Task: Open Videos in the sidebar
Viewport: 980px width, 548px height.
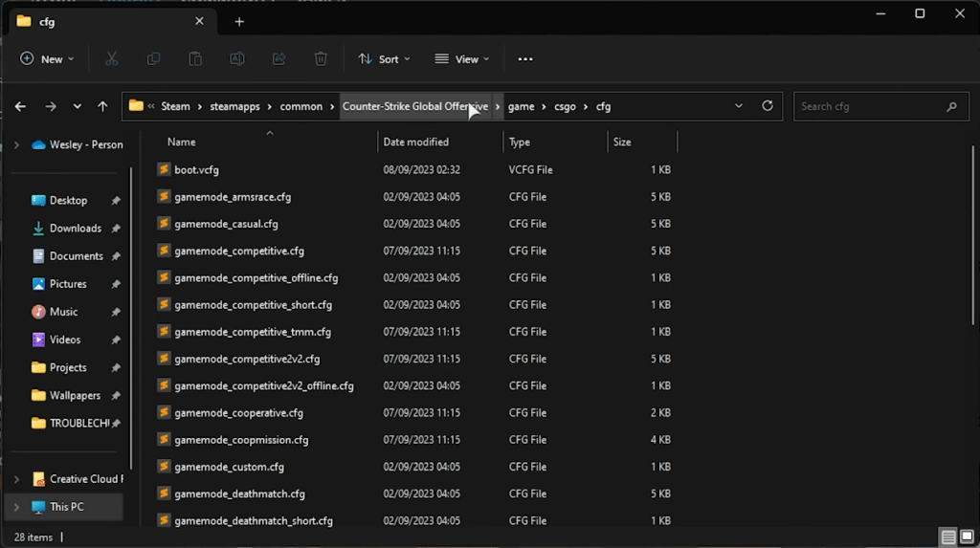Action: pyautogui.click(x=64, y=340)
